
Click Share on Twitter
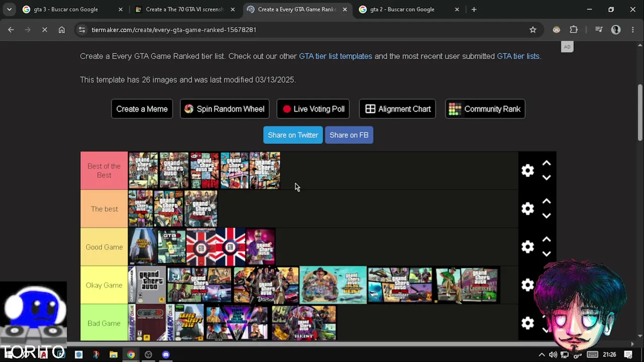[x=293, y=135]
